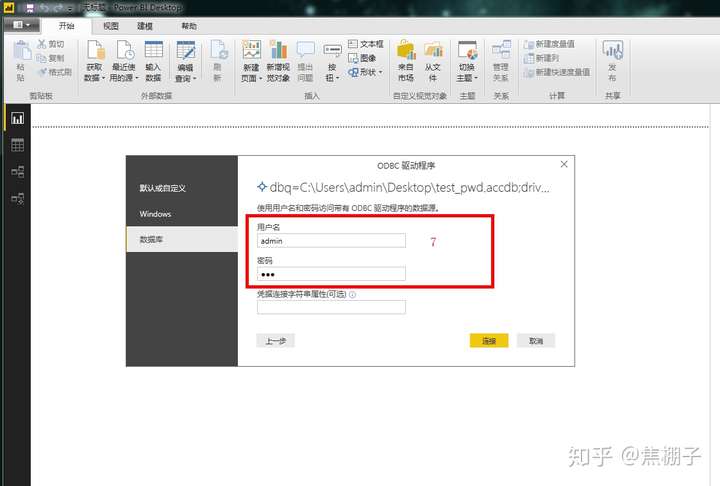
Task: Select 数据库 authentication in ODBC dialog
Action: pos(182,239)
